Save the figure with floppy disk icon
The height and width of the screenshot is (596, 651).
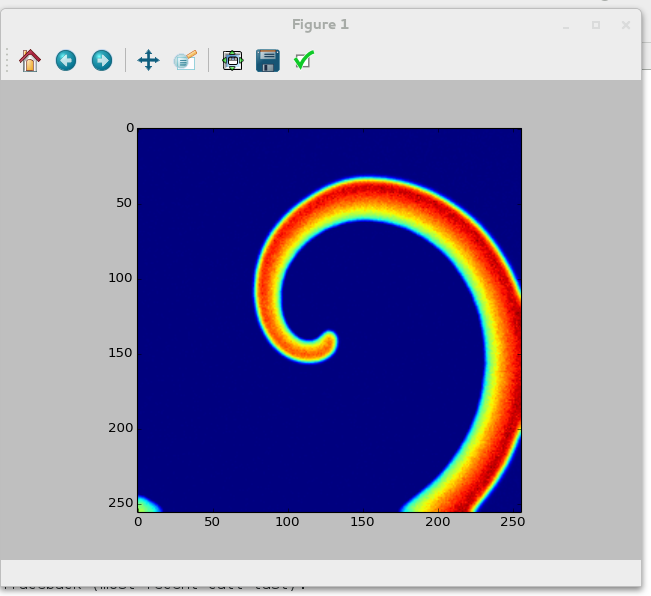(267, 61)
